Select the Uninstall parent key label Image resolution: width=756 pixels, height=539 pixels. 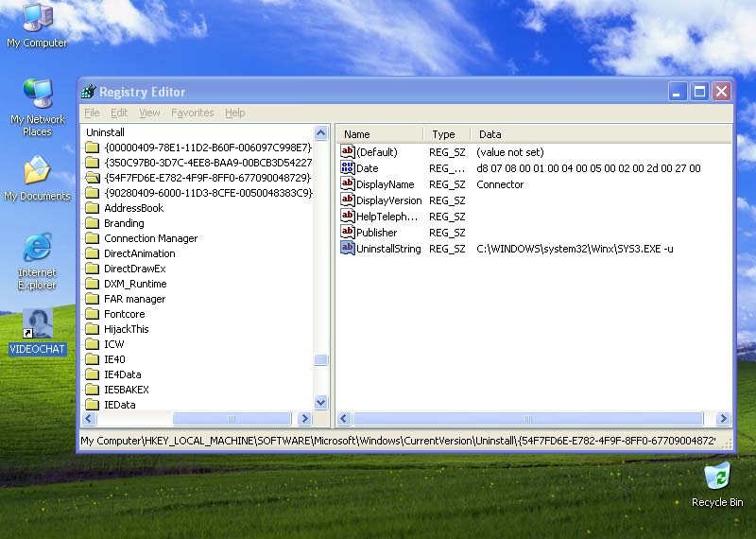pos(105,132)
